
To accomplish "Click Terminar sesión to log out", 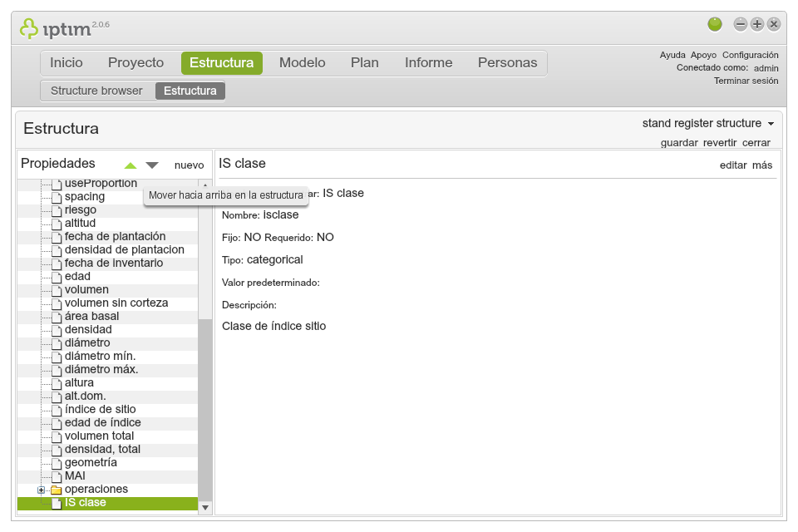I will coord(745,81).
